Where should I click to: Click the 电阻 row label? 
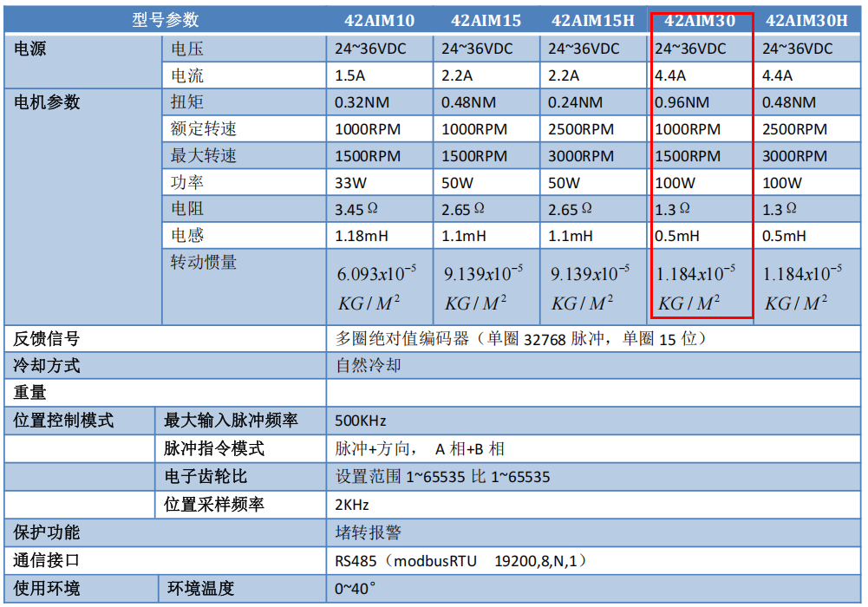(x=187, y=209)
